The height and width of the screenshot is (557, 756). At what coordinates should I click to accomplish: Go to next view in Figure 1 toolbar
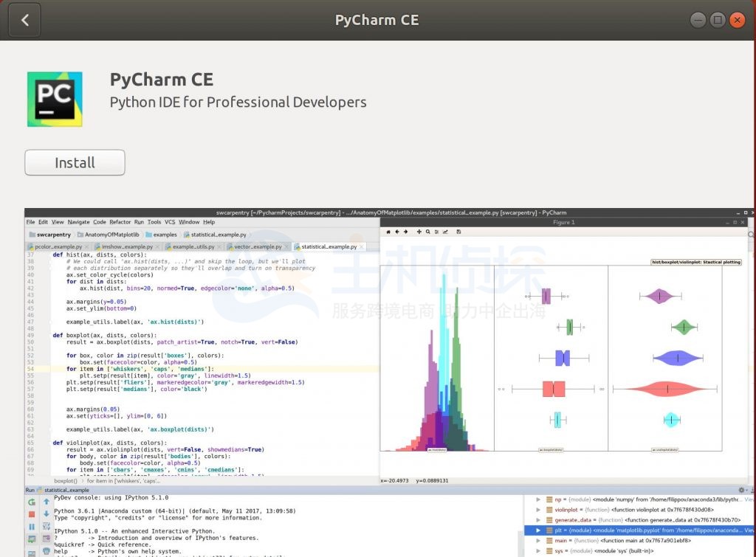point(405,231)
